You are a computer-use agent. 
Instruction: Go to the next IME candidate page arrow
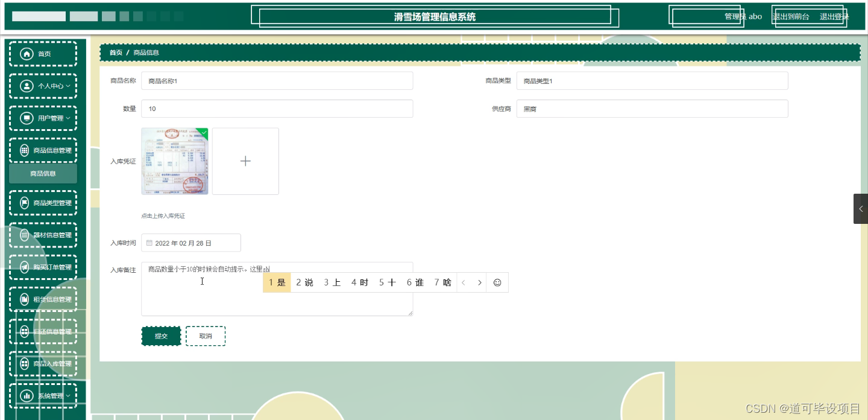(x=480, y=282)
